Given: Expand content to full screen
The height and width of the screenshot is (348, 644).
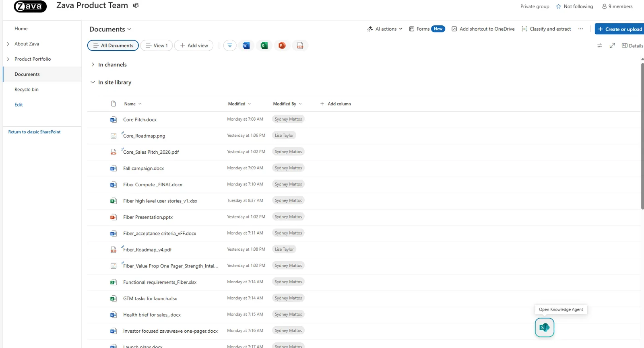Looking at the screenshot, I should tap(612, 46).
